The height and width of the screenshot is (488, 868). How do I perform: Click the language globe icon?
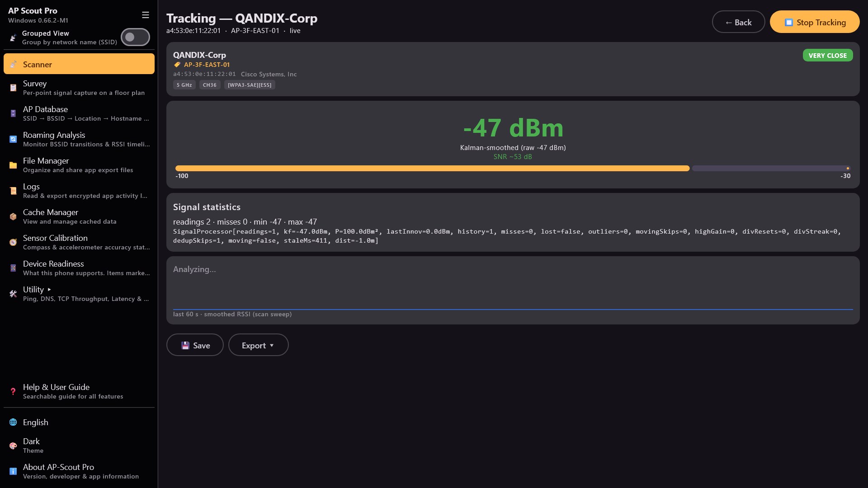tap(13, 422)
